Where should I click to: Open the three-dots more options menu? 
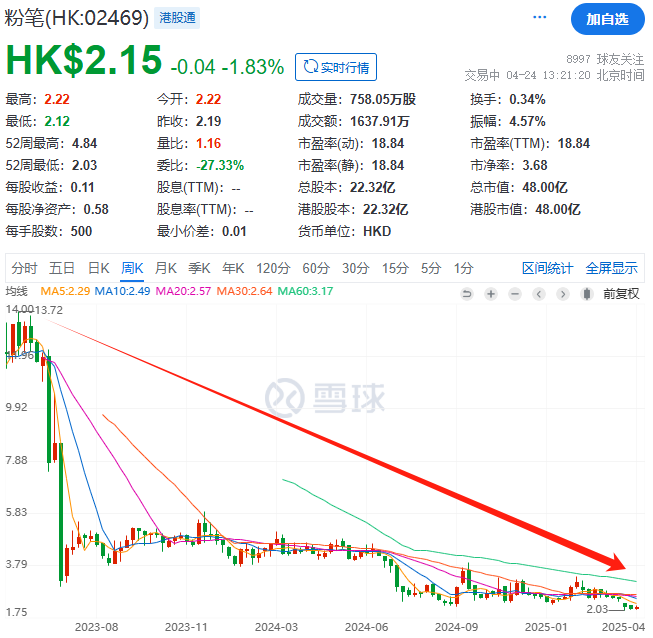tap(541, 18)
